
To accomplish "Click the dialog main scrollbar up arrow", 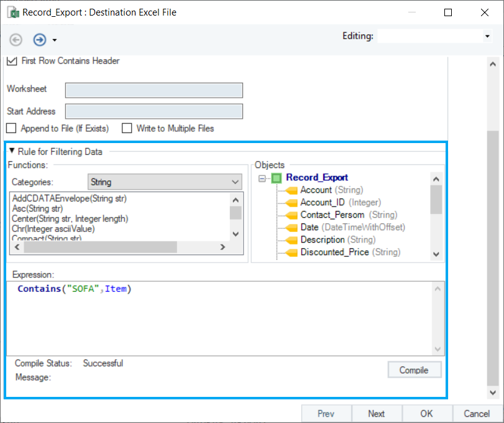I will coord(493,64).
